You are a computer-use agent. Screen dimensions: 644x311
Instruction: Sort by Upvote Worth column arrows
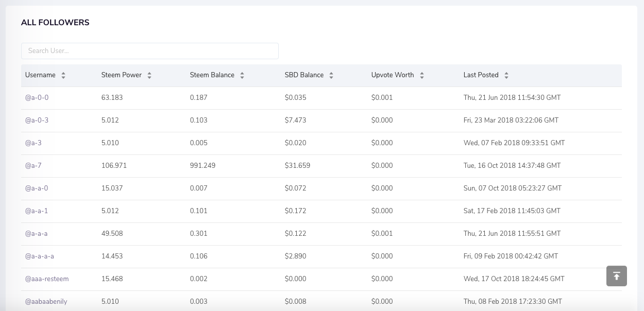point(422,75)
